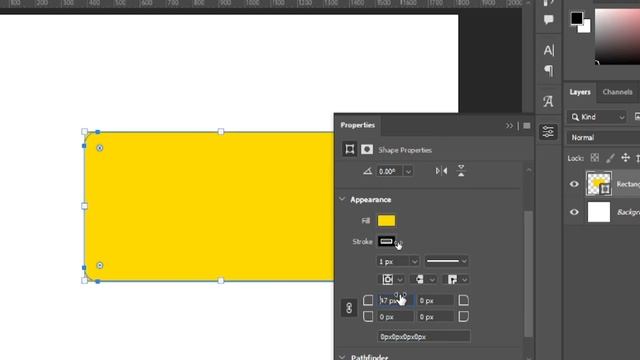
Task: Open the Stroke color swatch
Action: tap(386, 241)
